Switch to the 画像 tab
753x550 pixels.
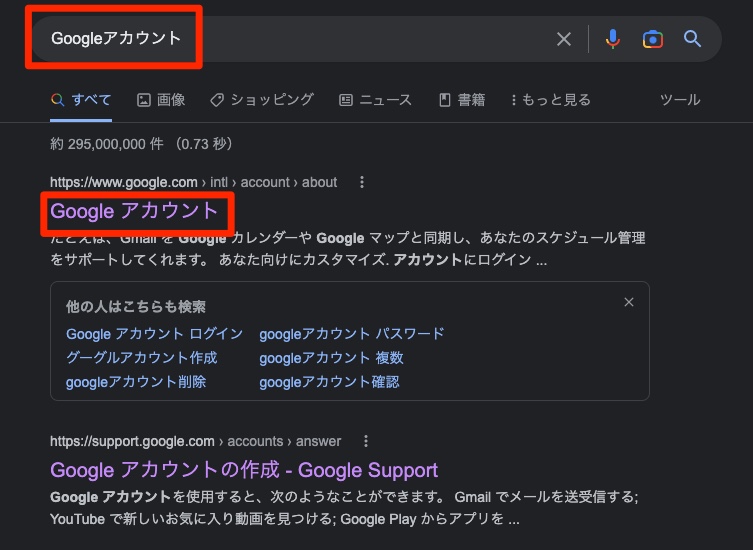tap(161, 100)
